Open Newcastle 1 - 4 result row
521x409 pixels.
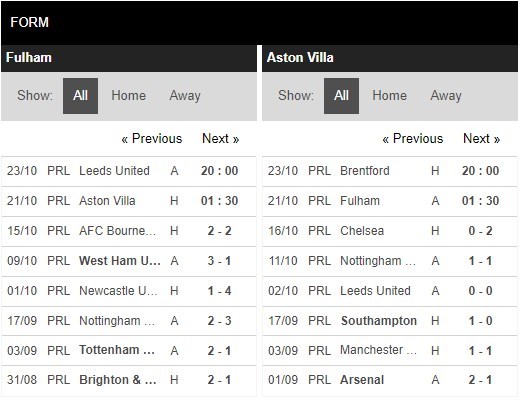pos(129,291)
